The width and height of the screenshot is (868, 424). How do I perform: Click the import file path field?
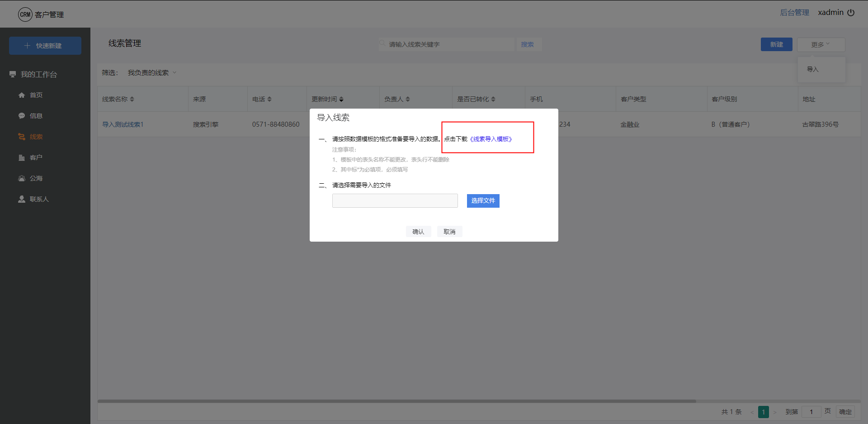[x=395, y=200]
